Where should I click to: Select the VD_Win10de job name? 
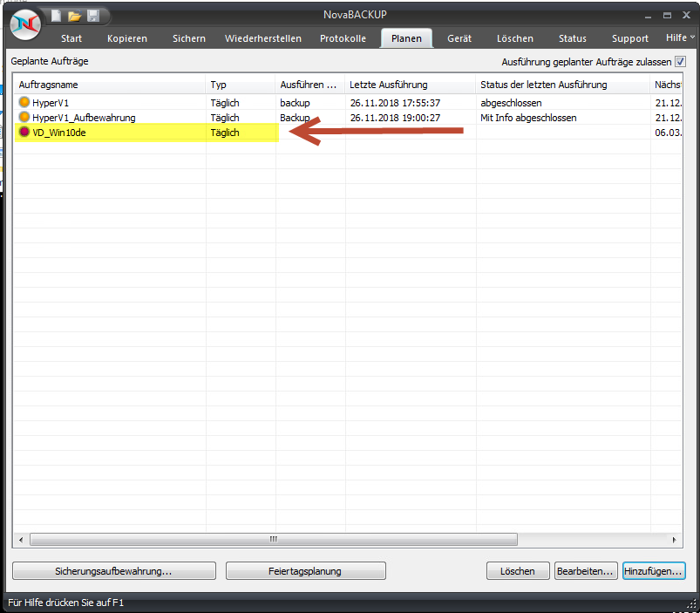click(59, 133)
